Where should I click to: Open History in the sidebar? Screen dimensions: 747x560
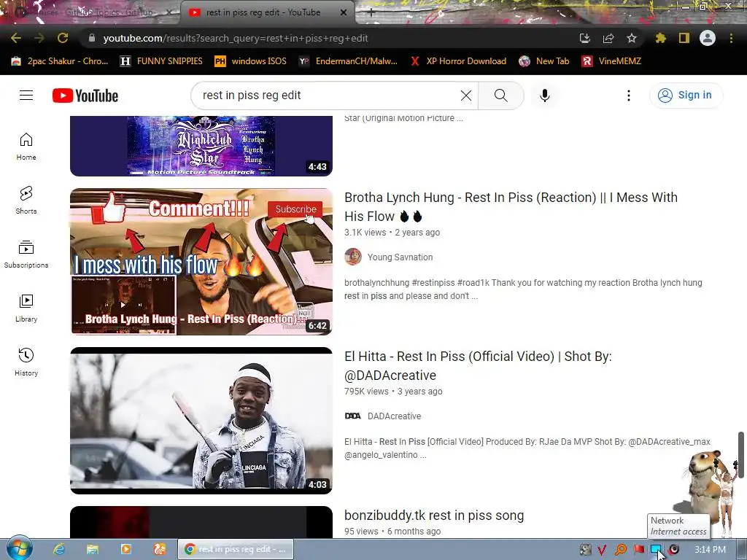pos(26,362)
